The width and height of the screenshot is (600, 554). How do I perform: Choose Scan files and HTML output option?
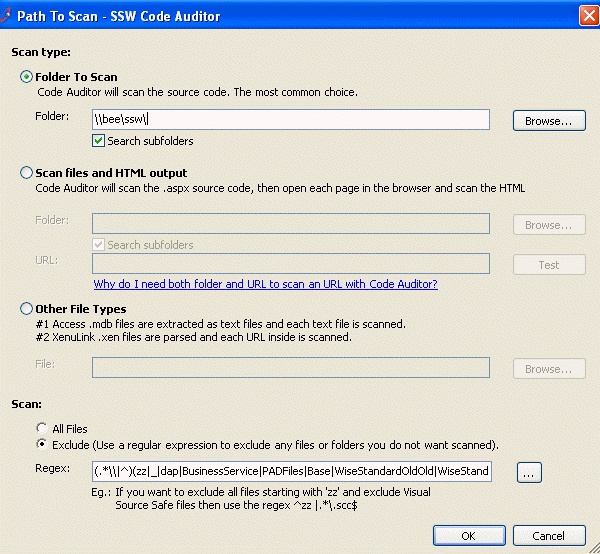(27, 173)
